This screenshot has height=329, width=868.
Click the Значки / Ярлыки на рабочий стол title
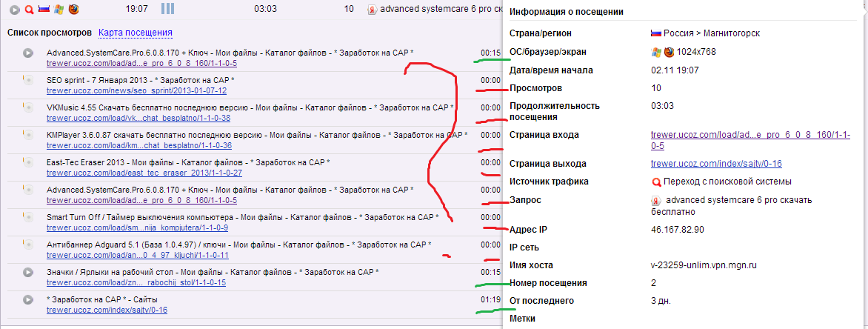[x=213, y=272]
